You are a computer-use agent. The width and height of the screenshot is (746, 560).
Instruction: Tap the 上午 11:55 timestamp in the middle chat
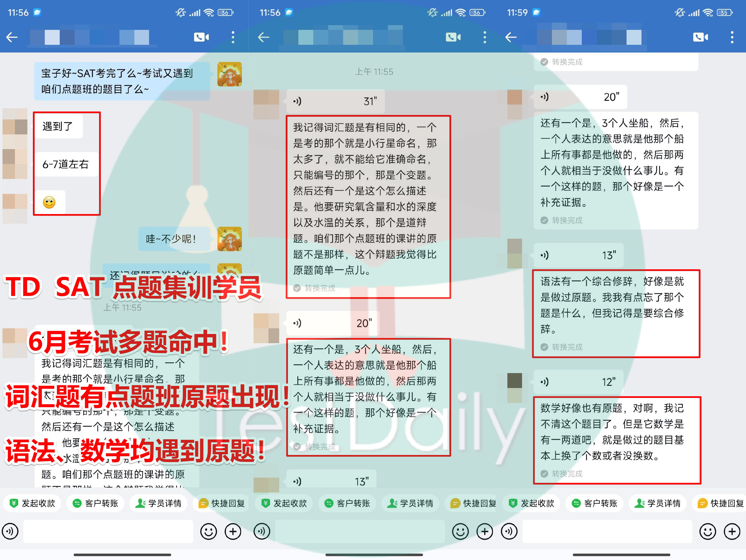coord(374,71)
